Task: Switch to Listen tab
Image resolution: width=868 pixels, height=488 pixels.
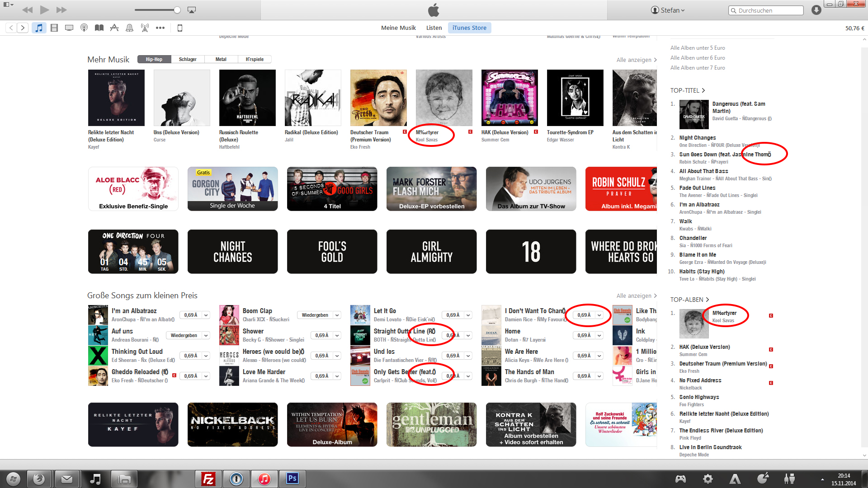Action: (434, 28)
